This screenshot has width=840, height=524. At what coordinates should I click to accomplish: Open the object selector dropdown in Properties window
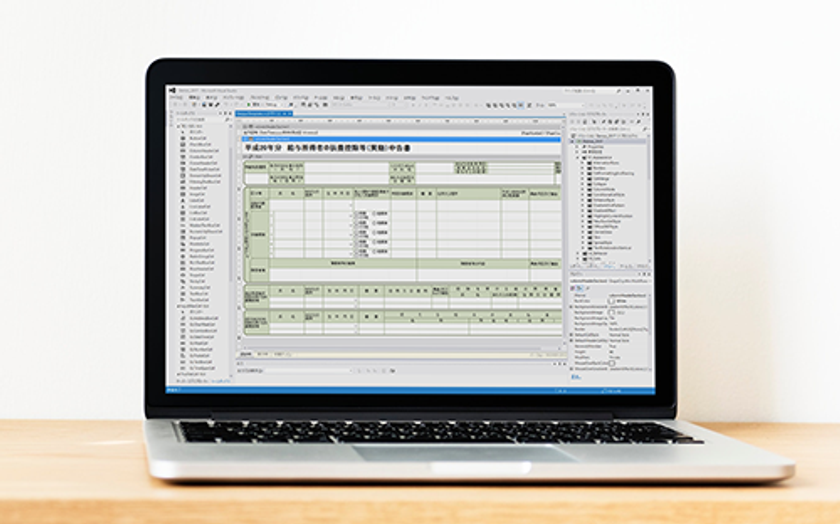[611, 281]
